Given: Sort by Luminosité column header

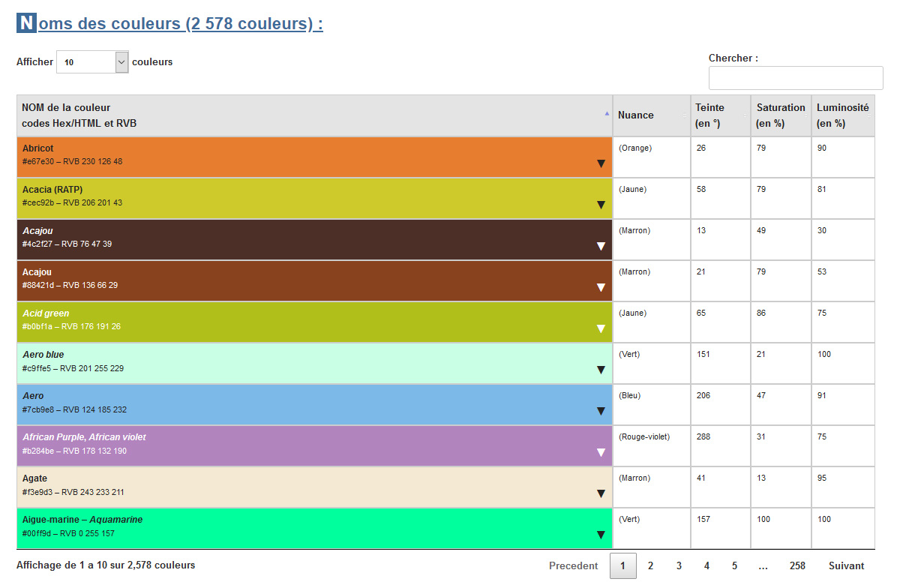Looking at the screenshot, I should click(x=842, y=115).
